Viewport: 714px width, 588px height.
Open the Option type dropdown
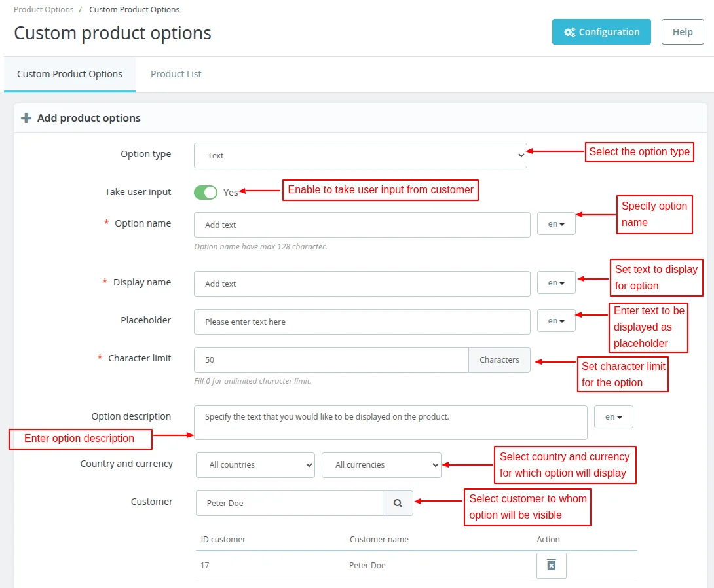tap(360, 155)
